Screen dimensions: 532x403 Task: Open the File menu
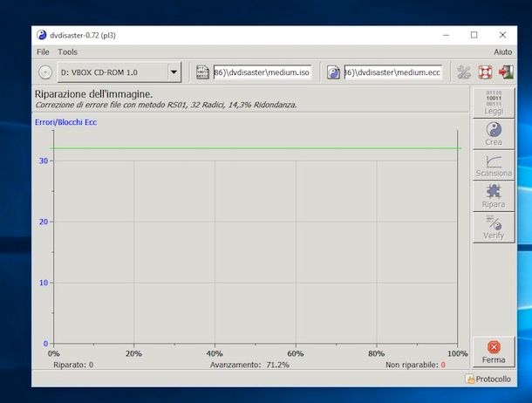(43, 52)
